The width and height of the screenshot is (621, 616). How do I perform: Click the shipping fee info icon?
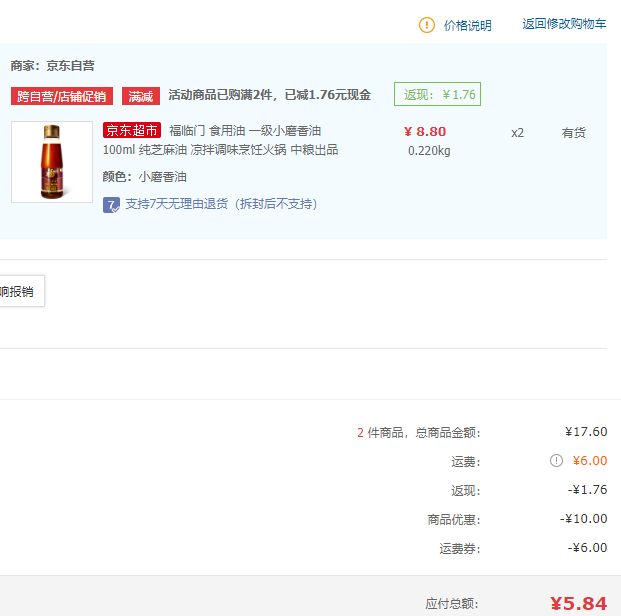(556, 460)
